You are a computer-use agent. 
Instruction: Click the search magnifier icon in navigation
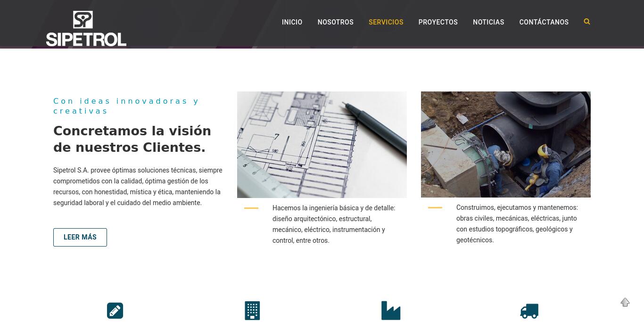click(x=587, y=22)
